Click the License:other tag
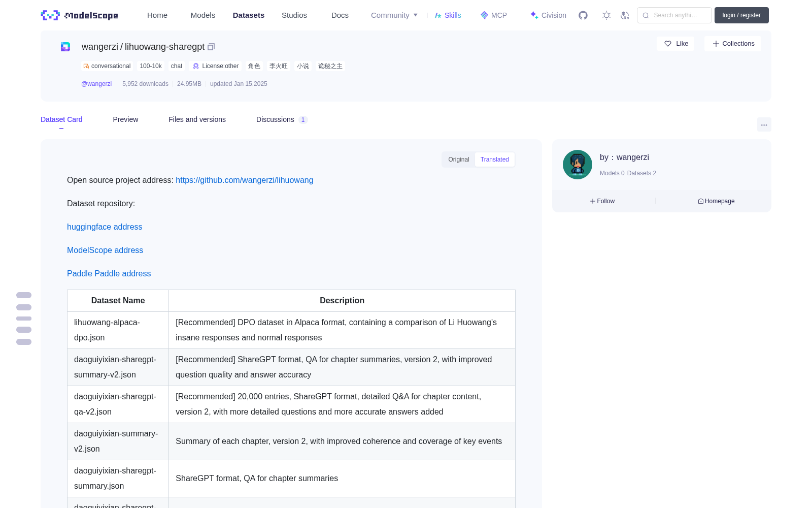The height and width of the screenshot is (508, 812). tap(216, 66)
